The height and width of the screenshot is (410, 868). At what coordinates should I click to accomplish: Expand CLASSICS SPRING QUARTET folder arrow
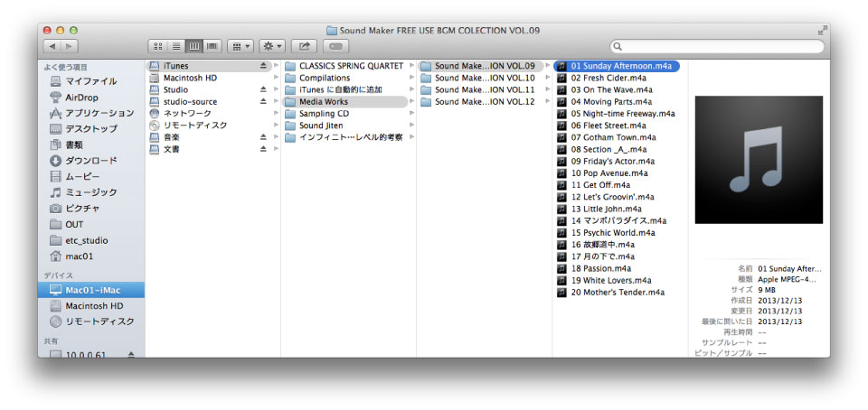[411, 66]
